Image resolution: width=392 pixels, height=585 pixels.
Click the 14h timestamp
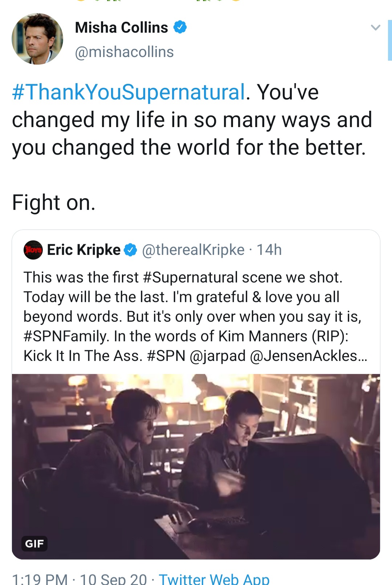[x=269, y=250]
